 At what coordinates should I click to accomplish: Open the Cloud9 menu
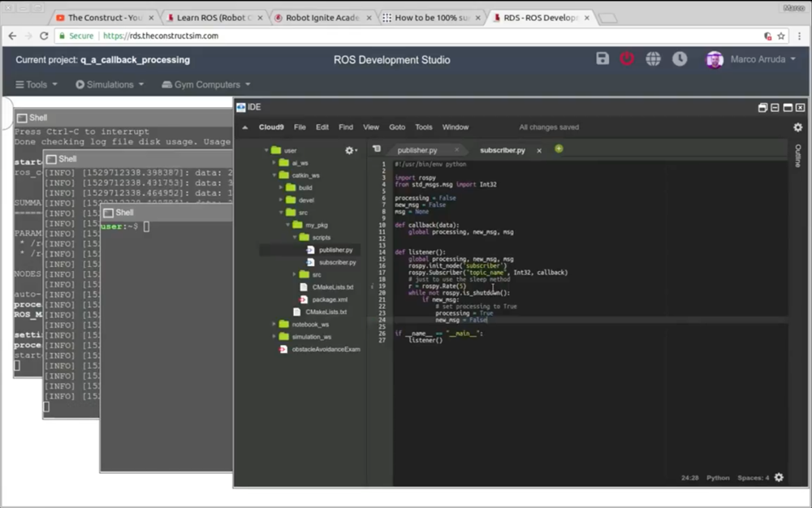[x=271, y=127]
